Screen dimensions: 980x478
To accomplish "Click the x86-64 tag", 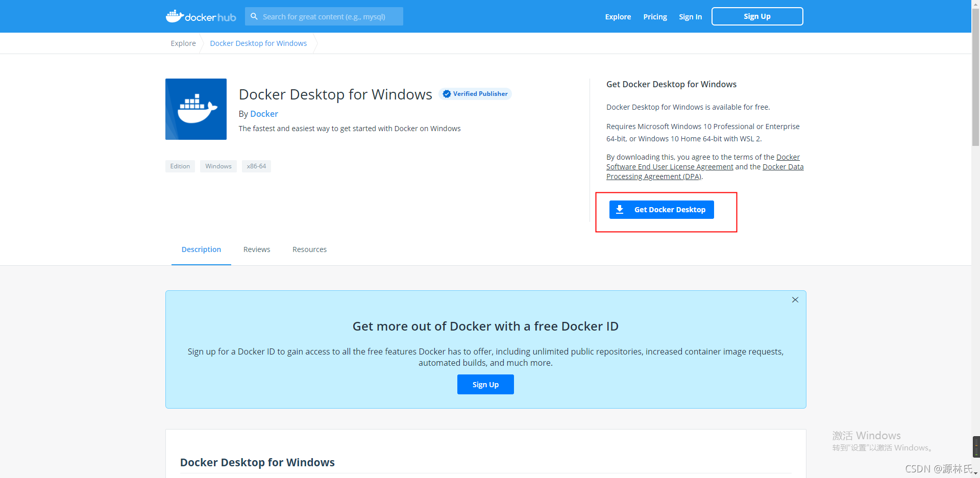I will 256,166.
